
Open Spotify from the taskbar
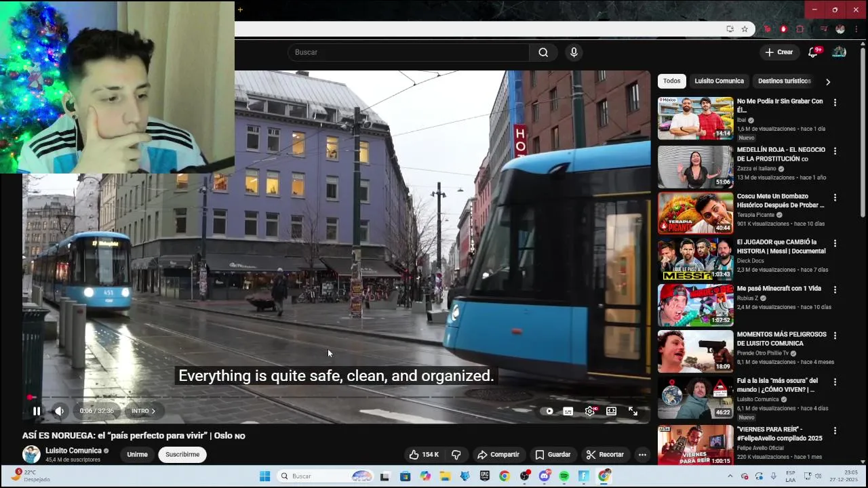[564, 476]
